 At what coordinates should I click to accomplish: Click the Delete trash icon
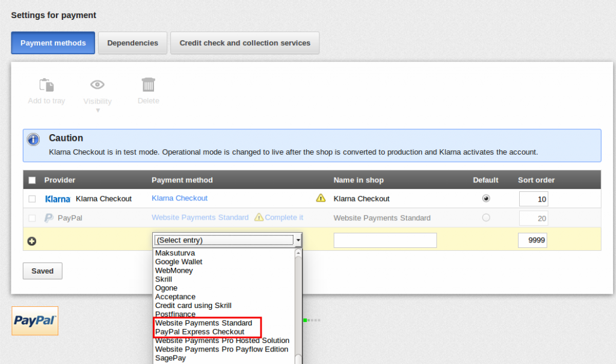pos(149,84)
